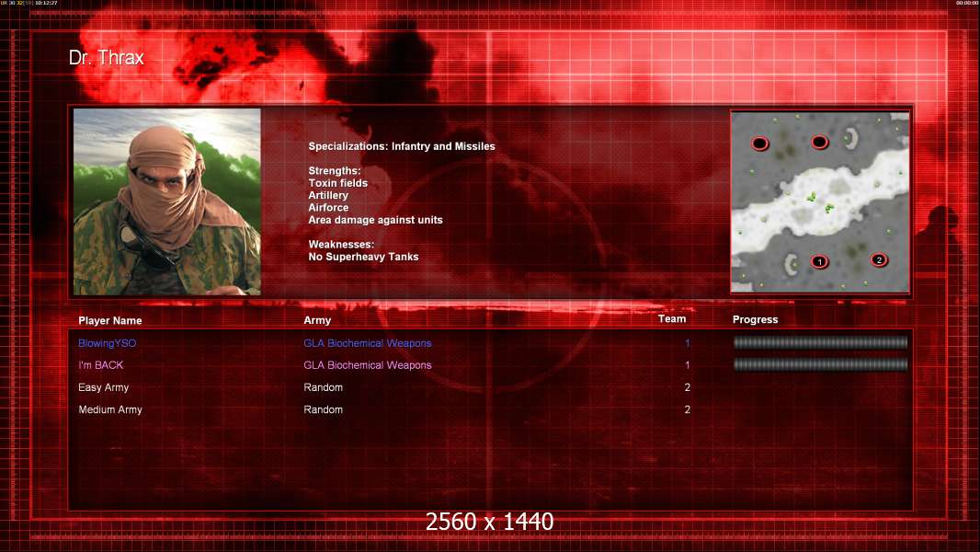Click Easy Army's Random army entry
This screenshot has height=552, width=980.
point(323,387)
